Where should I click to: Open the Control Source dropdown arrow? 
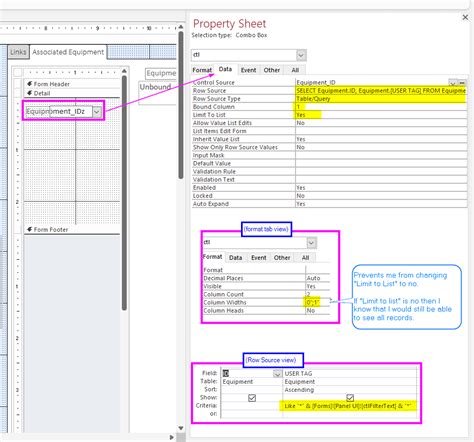pyautogui.click(x=453, y=82)
